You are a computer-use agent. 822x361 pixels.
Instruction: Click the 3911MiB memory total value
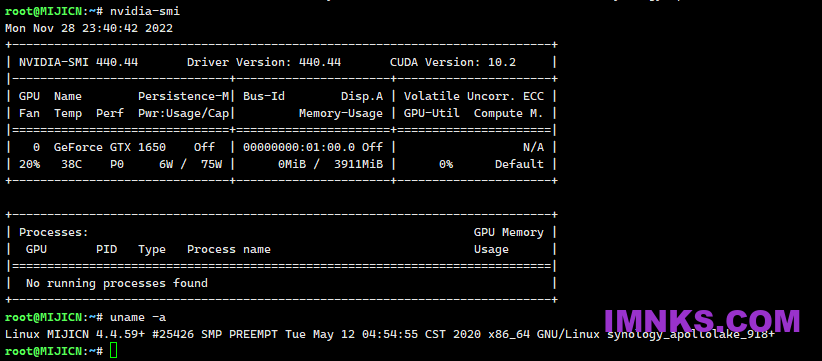point(358,164)
